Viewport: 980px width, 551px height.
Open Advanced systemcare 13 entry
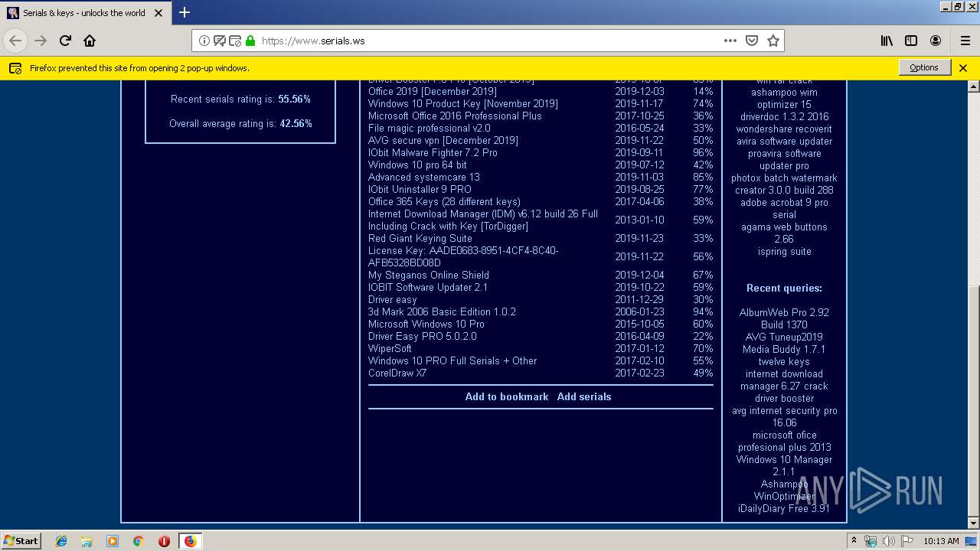[424, 177]
